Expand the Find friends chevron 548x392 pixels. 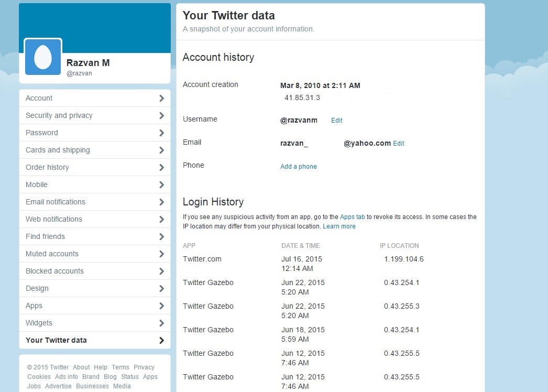163,236
